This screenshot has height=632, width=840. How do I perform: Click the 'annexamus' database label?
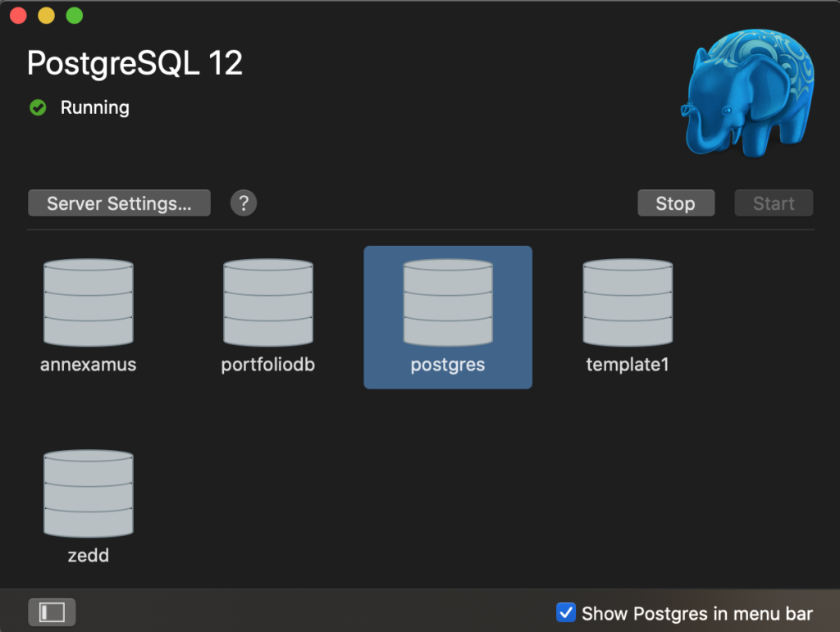pyautogui.click(x=89, y=365)
